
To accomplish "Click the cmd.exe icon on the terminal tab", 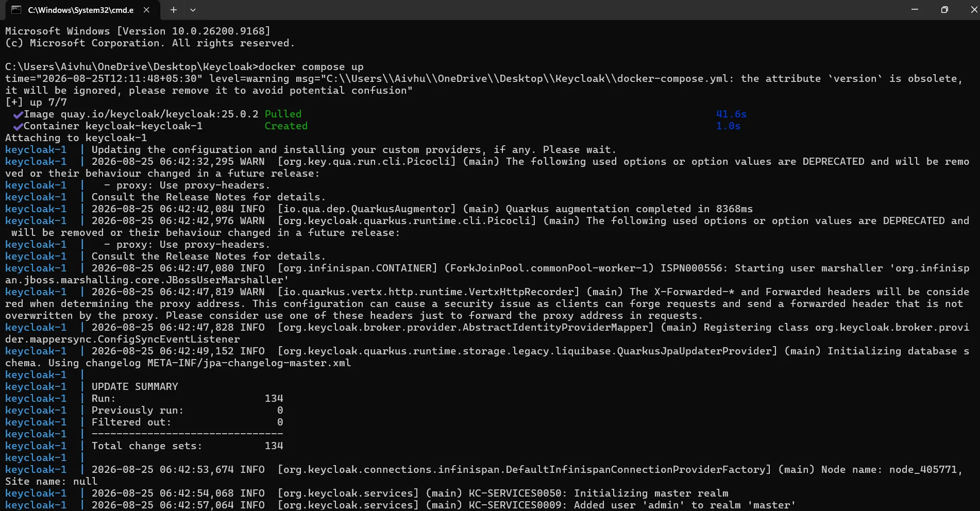I will 16,10.
